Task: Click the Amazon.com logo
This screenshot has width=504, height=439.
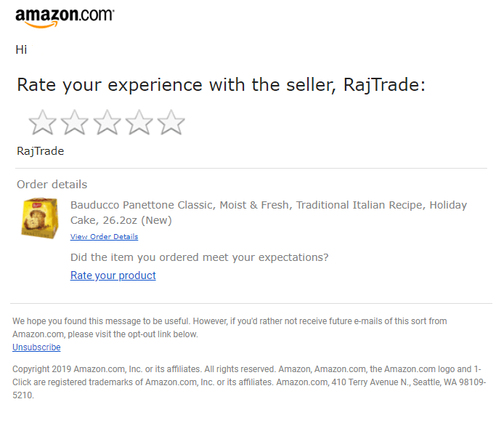Action: pos(65,17)
